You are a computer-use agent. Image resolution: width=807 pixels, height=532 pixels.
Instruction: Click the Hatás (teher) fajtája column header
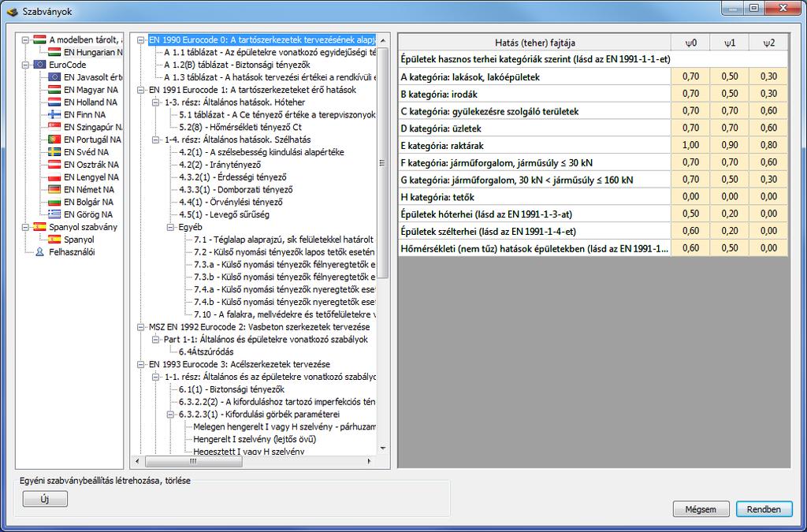coord(535,43)
